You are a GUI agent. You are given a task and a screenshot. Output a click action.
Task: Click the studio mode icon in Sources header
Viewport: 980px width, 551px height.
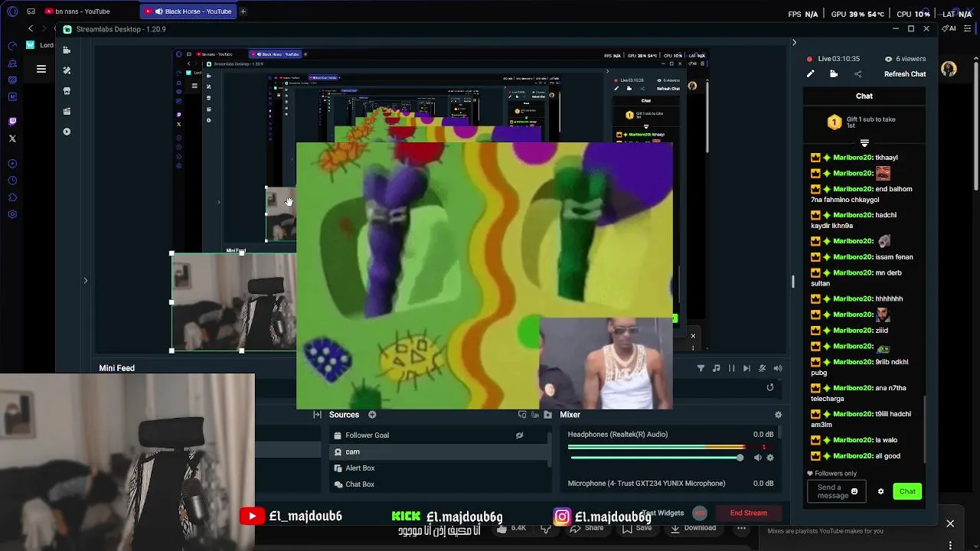pos(522,415)
